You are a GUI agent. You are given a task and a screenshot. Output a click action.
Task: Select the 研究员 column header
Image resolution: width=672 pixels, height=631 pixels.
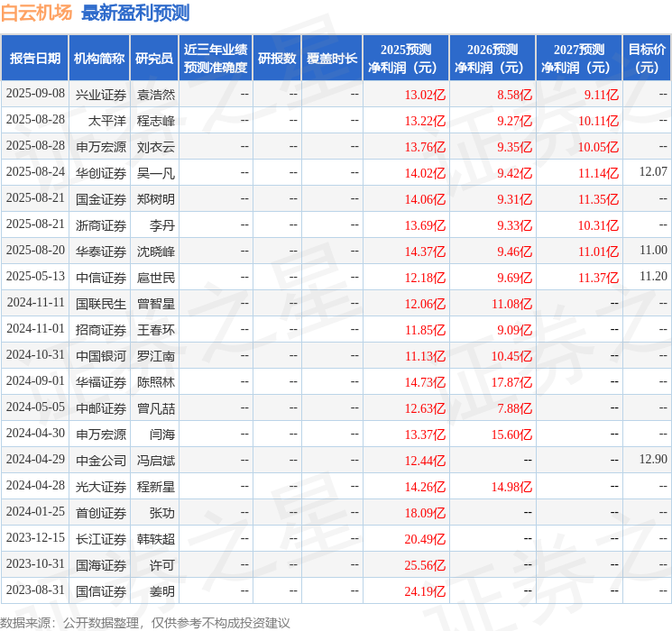(154, 59)
